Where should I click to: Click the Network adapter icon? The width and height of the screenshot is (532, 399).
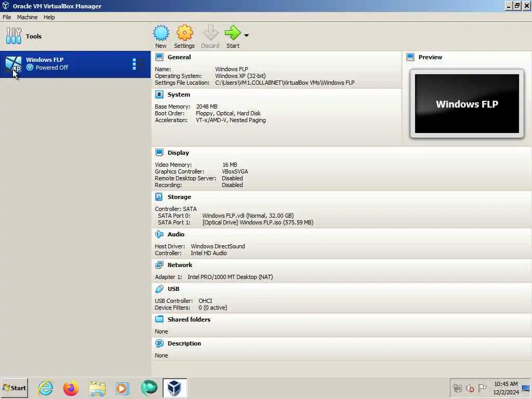(x=159, y=264)
